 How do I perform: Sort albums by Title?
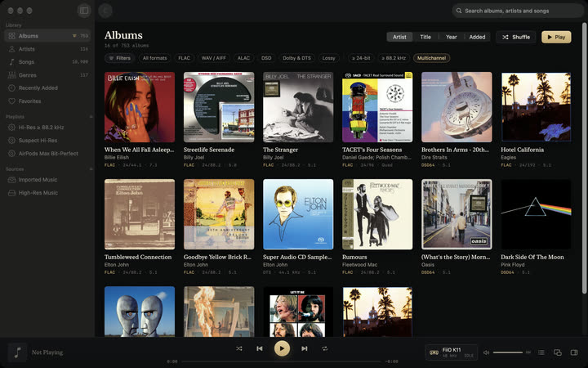click(425, 37)
